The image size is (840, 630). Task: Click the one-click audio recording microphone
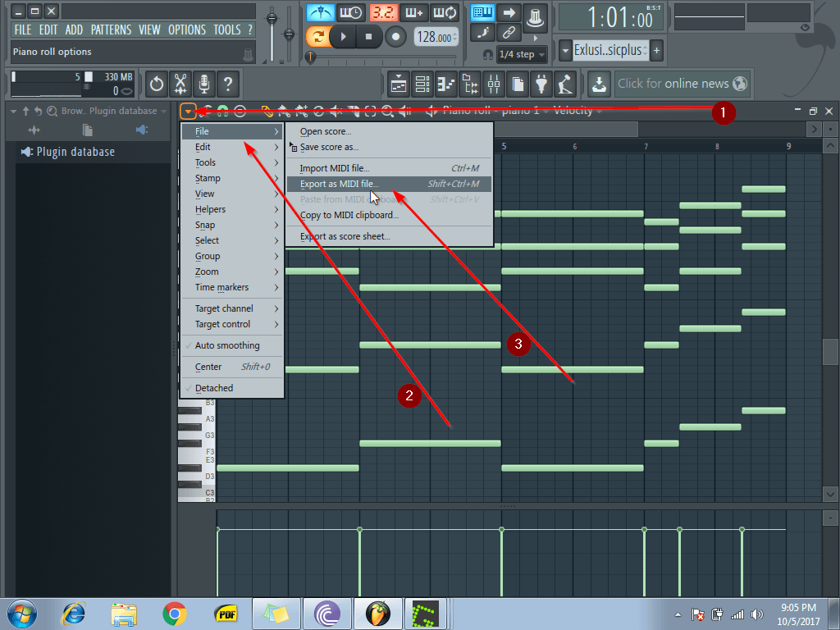pos(204,84)
